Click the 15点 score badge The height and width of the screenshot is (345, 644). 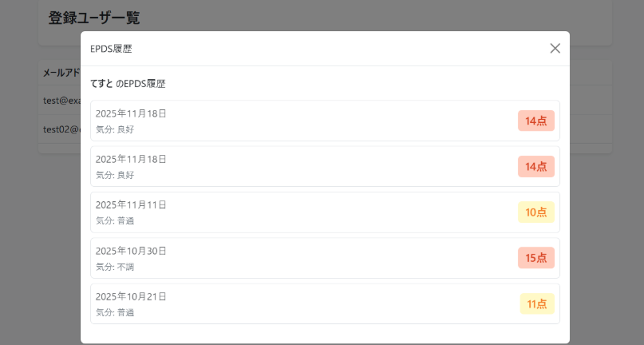coord(536,258)
